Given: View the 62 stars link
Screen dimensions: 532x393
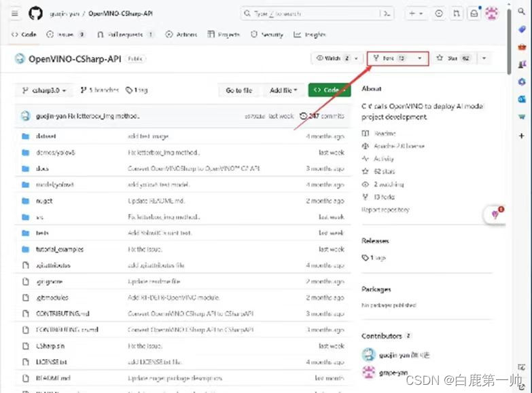Looking at the screenshot, I should (378, 171).
